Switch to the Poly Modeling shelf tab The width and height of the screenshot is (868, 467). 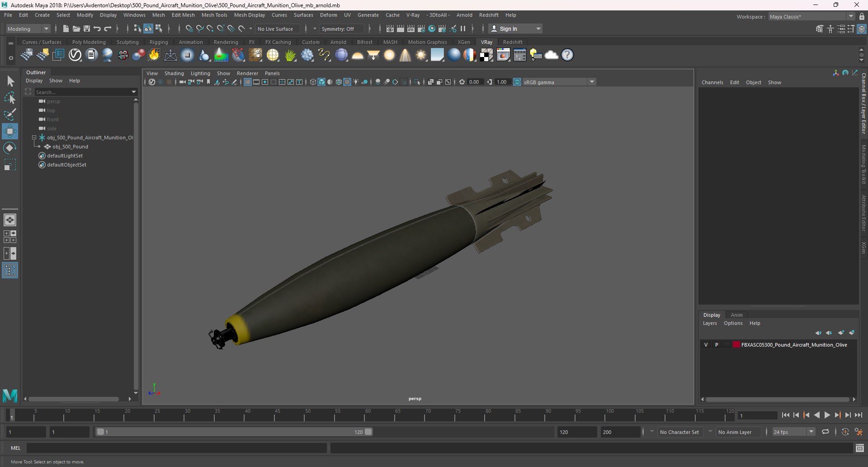coord(89,42)
